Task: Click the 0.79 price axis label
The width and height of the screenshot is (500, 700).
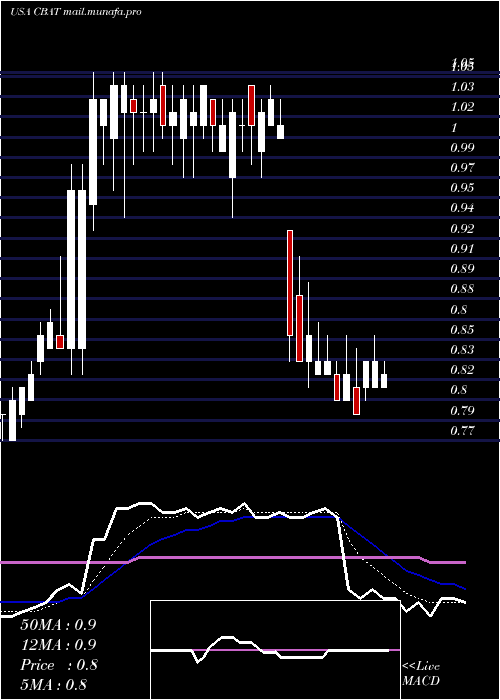Action: point(462,410)
